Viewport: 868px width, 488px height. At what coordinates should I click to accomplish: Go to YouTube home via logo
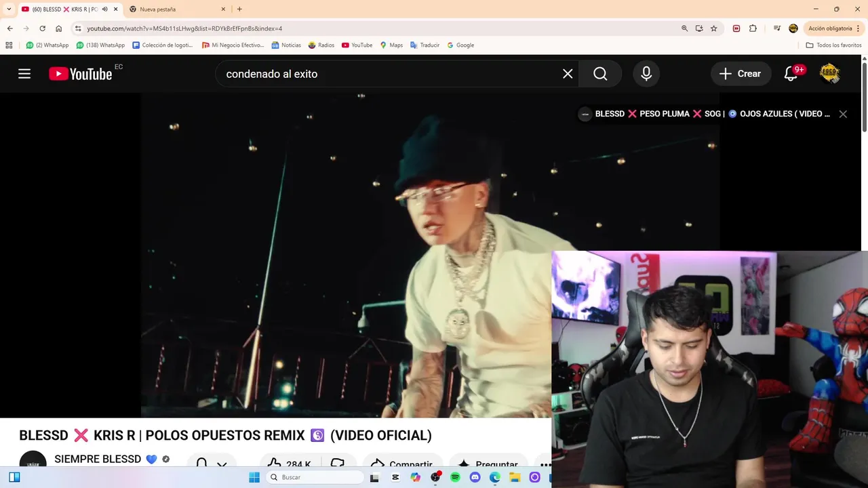coord(81,74)
